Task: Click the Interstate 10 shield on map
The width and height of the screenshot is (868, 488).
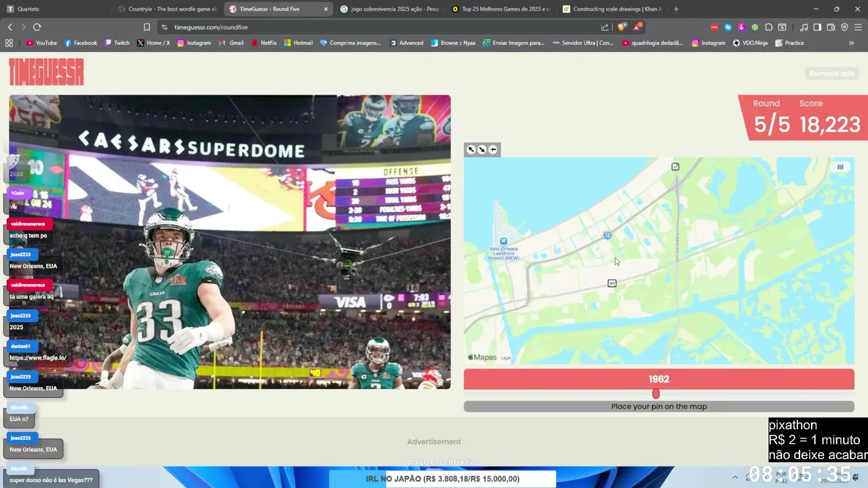Action: tap(608, 235)
